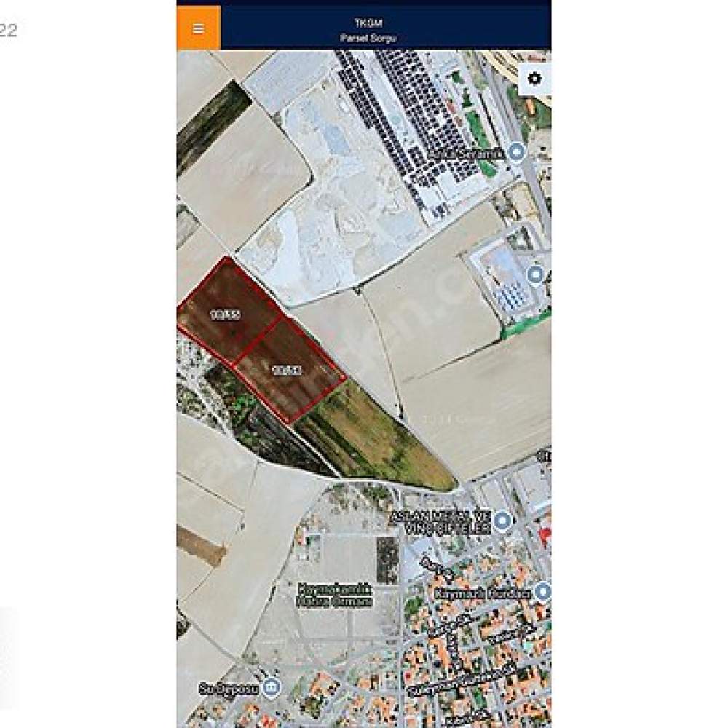Open map settings gear icon

pyautogui.click(x=534, y=79)
